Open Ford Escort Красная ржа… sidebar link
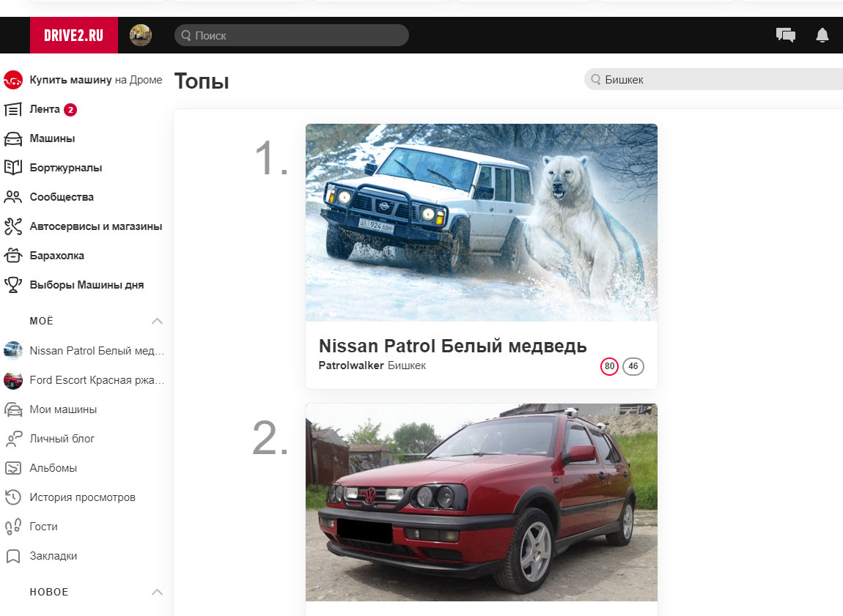This screenshot has height=616, width=843. 97,380
